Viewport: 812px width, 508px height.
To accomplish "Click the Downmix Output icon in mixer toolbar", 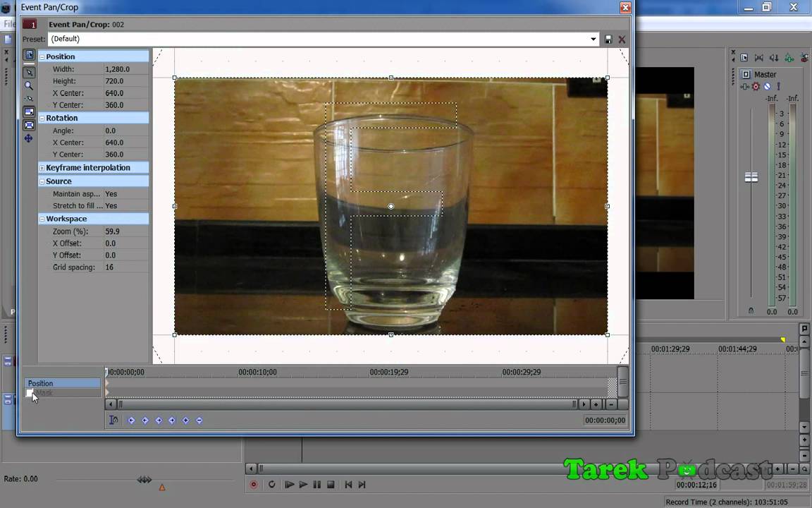I will (x=758, y=58).
